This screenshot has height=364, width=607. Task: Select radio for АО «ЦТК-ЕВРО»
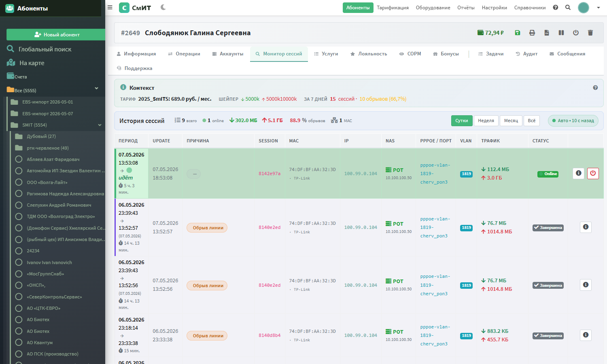(19, 308)
